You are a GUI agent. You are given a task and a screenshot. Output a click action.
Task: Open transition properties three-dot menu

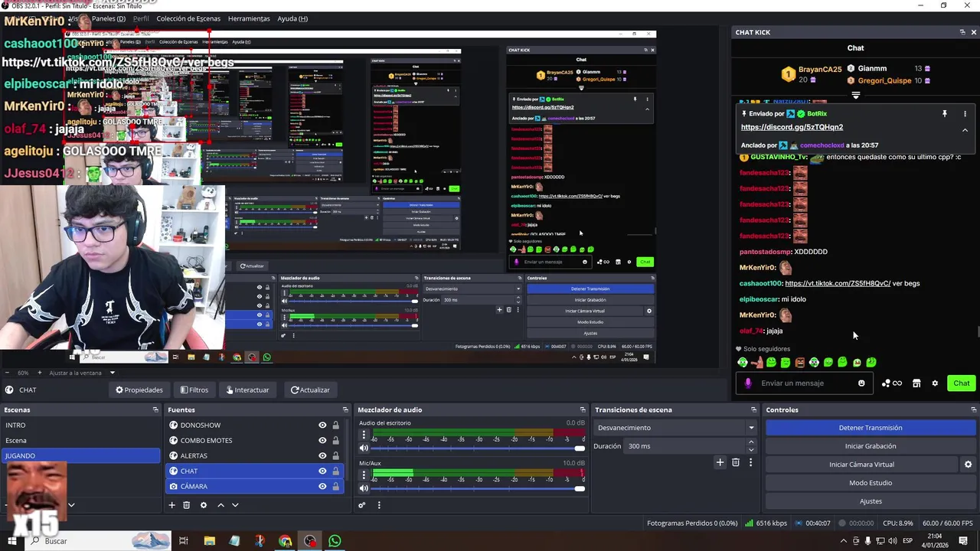tap(750, 462)
